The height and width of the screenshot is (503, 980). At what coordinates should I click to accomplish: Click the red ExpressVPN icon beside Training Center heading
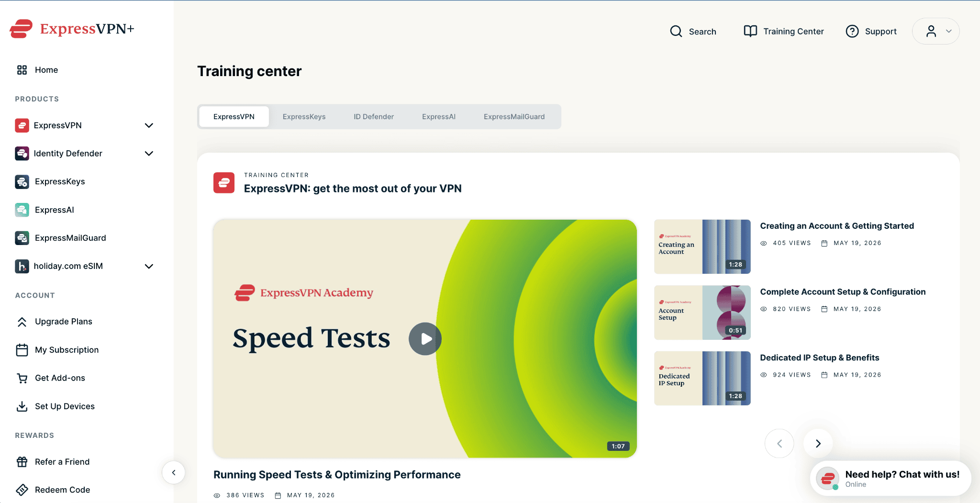pyautogui.click(x=224, y=183)
